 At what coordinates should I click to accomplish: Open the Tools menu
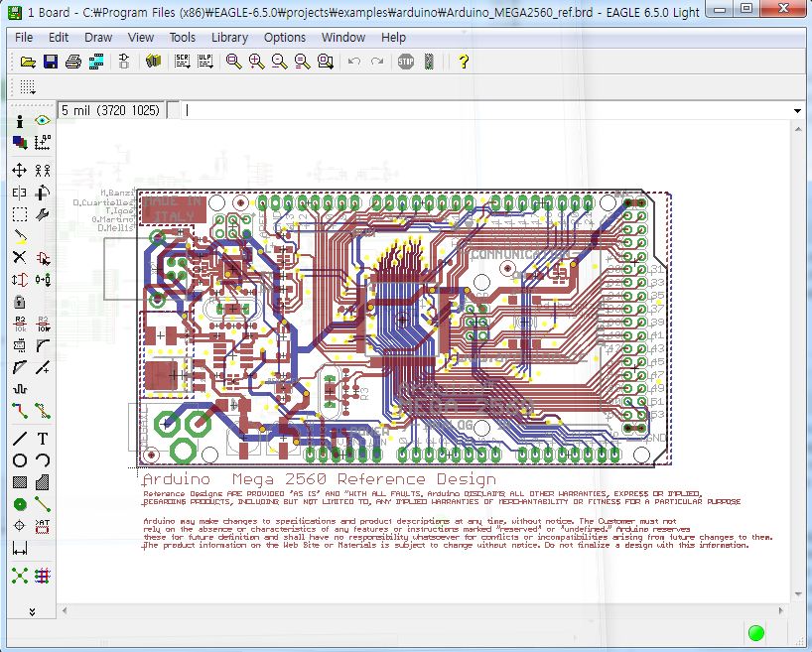point(183,38)
